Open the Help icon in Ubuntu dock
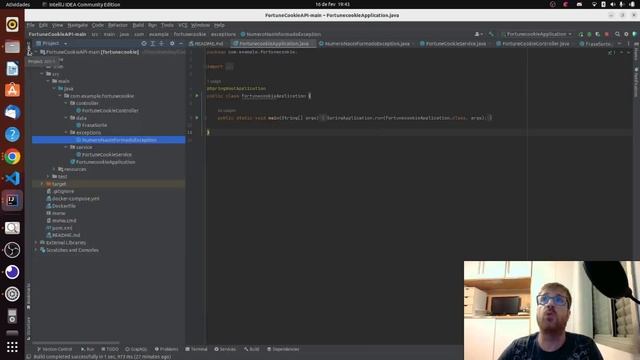 click(x=12, y=134)
